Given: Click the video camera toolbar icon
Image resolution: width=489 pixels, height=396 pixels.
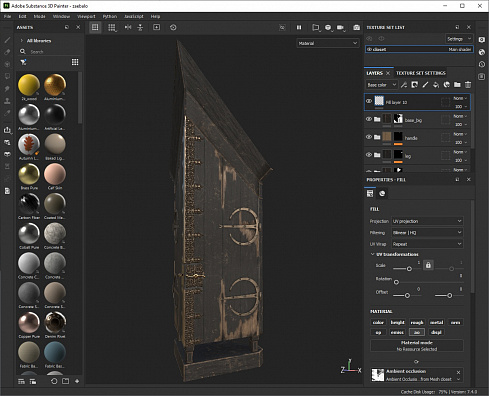Looking at the screenshot, I should [340, 27].
